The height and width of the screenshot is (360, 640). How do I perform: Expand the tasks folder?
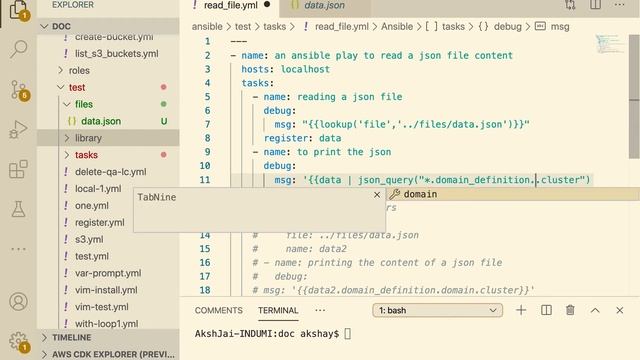[108, 155]
